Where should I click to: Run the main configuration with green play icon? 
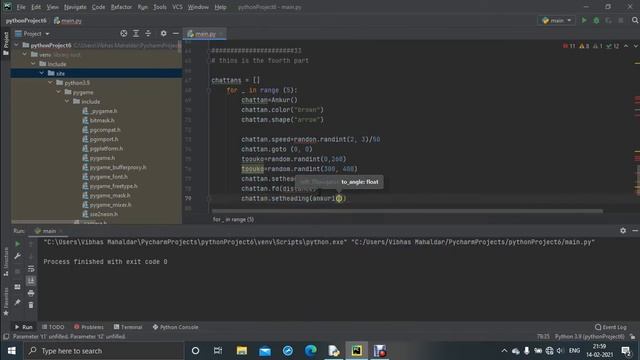[x=584, y=20]
